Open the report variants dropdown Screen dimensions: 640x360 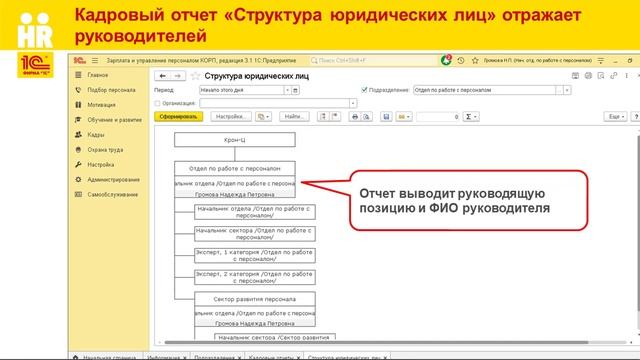coord(263,117)
